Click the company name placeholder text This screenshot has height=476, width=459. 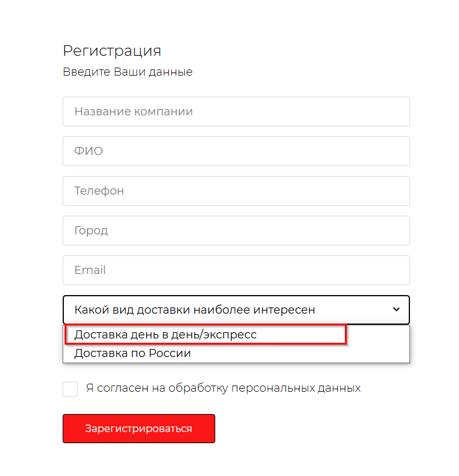[x=133, y=112]
